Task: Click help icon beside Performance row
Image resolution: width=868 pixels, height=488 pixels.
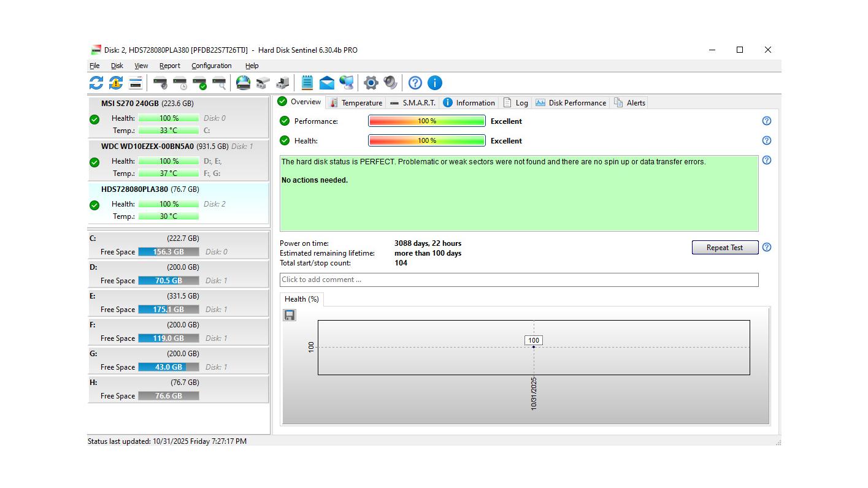Action: 766,121
